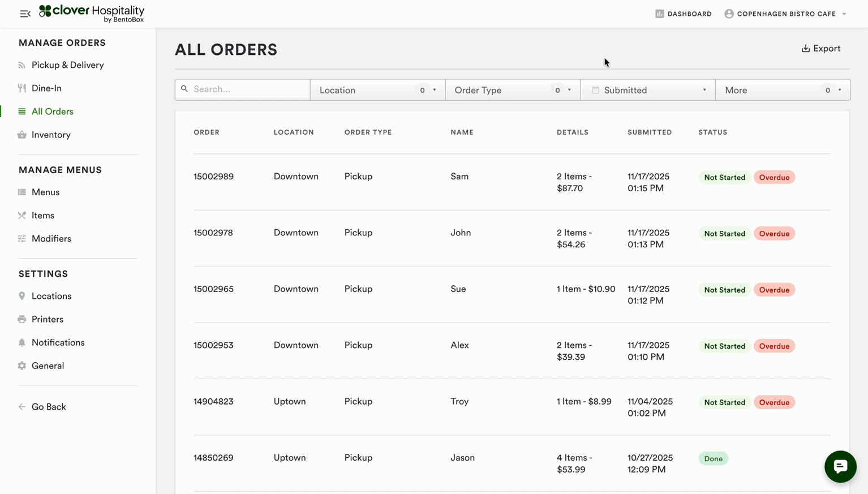The image size is (868, 494).
Task: Click the Dashboard chart icon
Action: [x=659, y=14]
